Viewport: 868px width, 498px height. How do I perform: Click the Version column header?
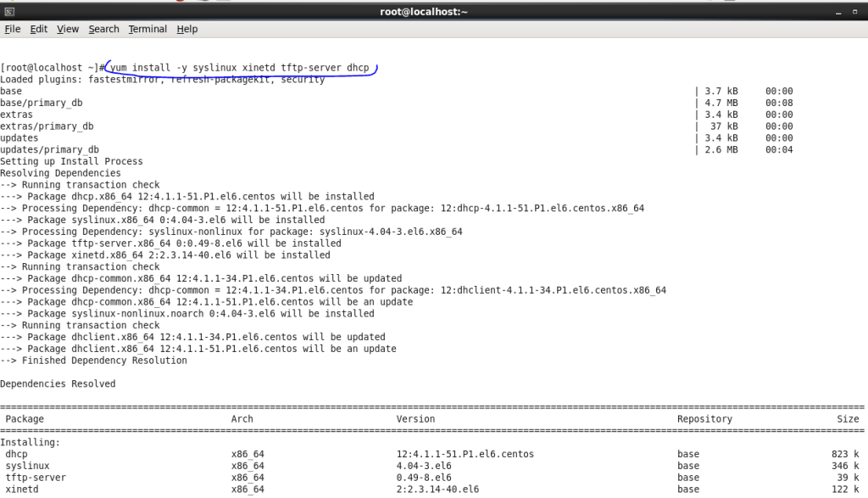pos(415,419)
